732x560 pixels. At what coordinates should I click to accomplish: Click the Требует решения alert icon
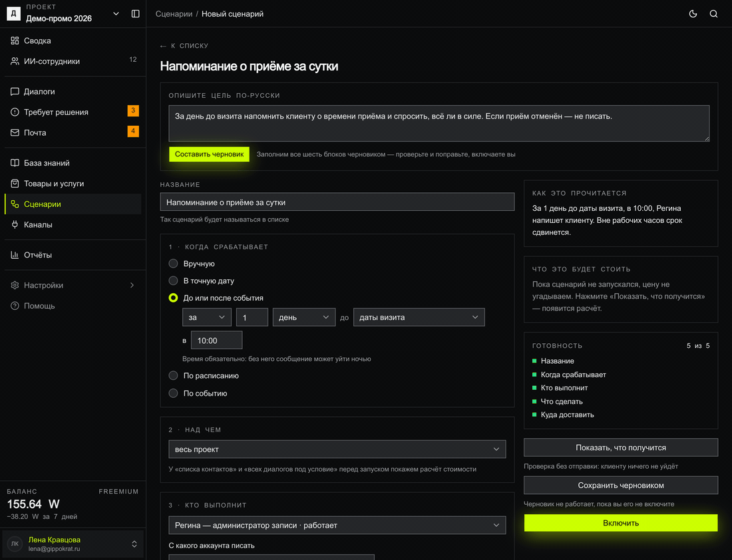(x=15, y=112)
